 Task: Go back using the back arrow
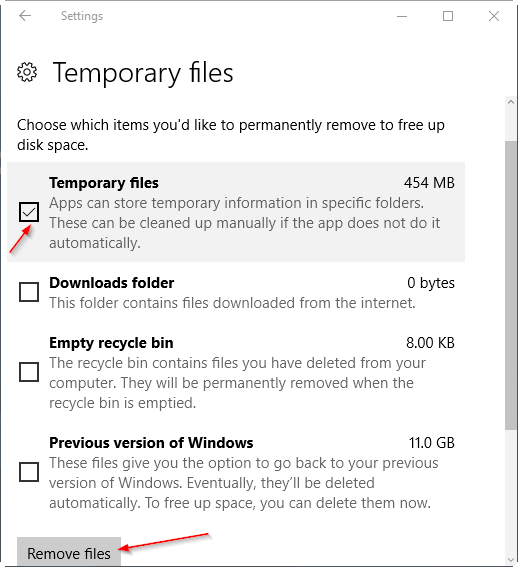pos(25,16)
